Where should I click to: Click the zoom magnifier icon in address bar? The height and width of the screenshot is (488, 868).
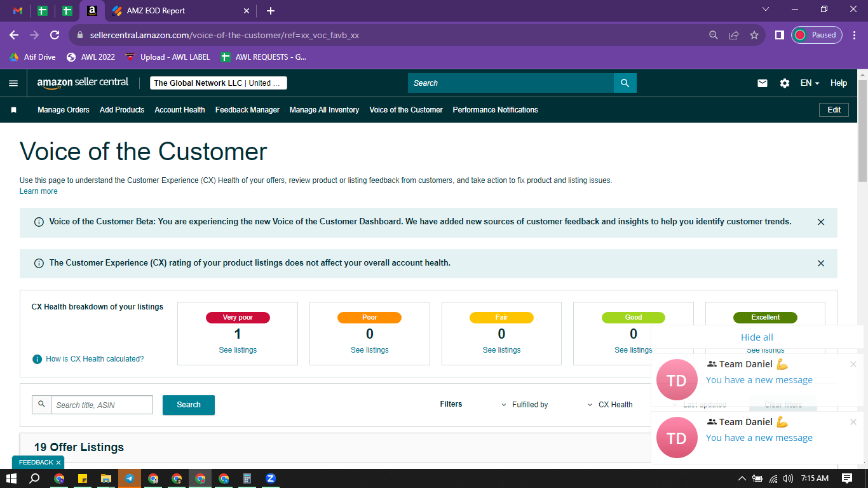(x=714, y=35)
